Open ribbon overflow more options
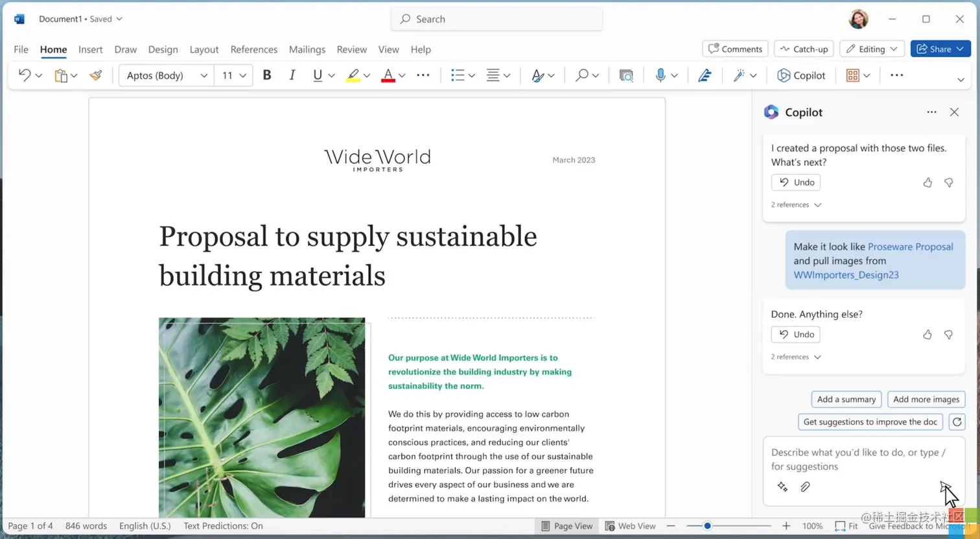This screenshot has width=980, height=539. 897,75
